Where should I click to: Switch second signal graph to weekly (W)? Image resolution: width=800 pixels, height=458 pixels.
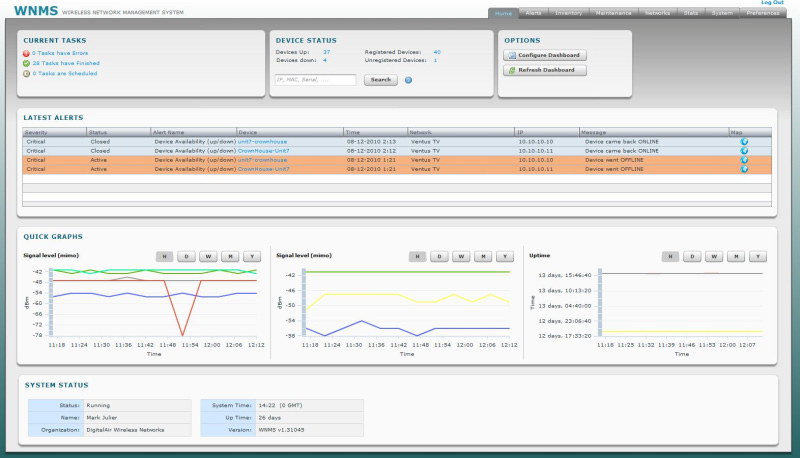point(461,256)
